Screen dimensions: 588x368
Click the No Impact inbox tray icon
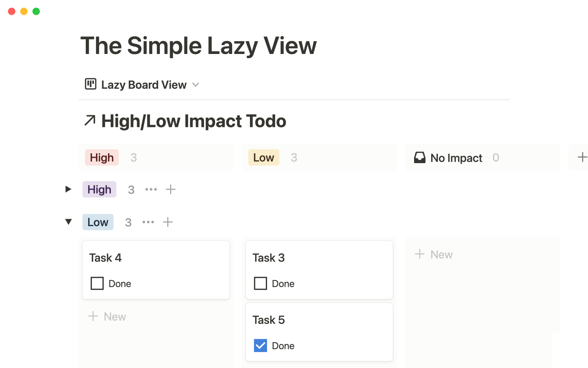[x=420, y=158]
